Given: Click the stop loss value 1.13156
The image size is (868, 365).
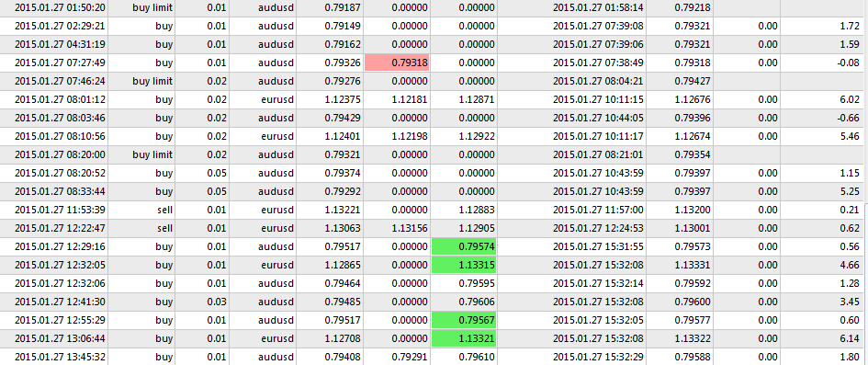Looking at the screenshot, I should pos(409,228).
